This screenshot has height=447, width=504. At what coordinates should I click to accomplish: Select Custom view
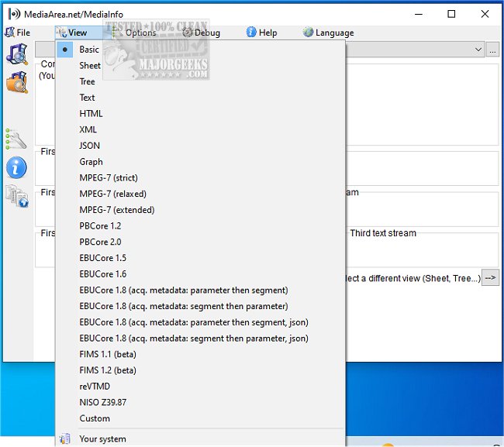(x=200, y=419)
